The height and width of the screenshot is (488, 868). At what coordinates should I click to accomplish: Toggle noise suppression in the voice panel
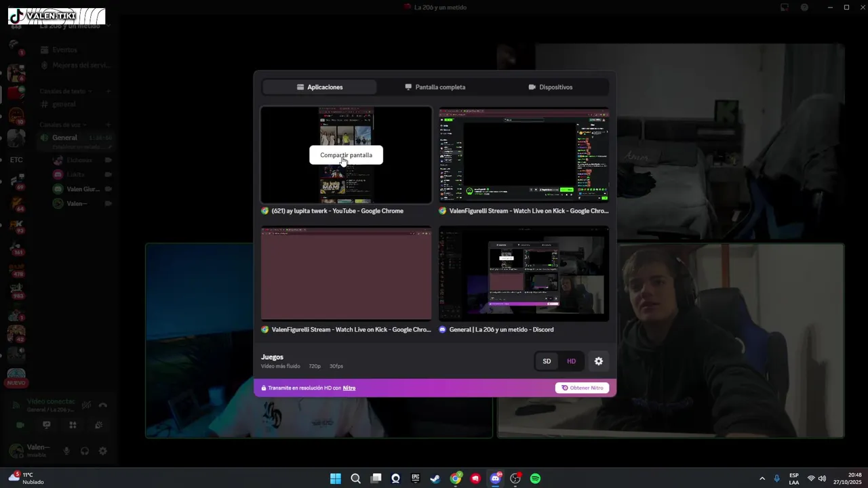pyautogui.click(x=87, y=405)
